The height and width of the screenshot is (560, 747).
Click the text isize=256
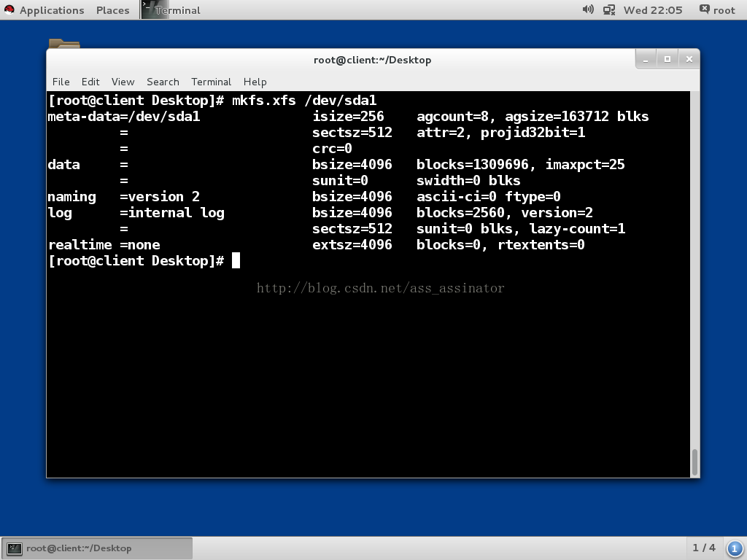(x=348, y=117)
